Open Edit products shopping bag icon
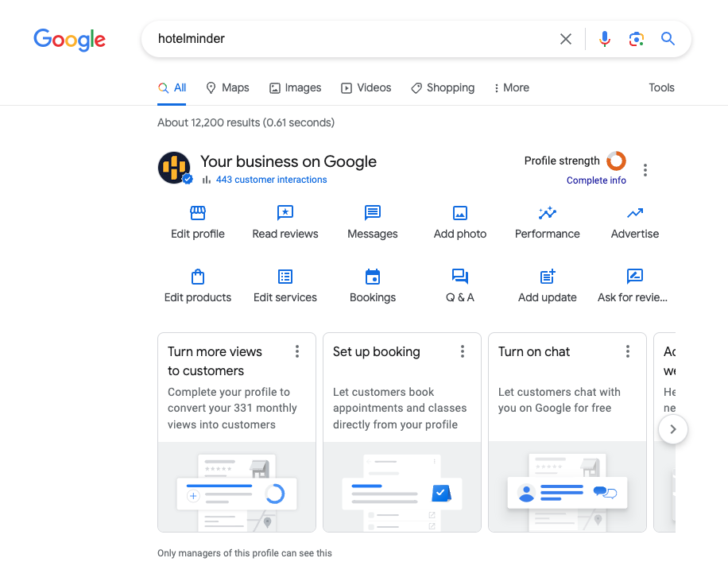The image size is (728, 585). (198, 277)
